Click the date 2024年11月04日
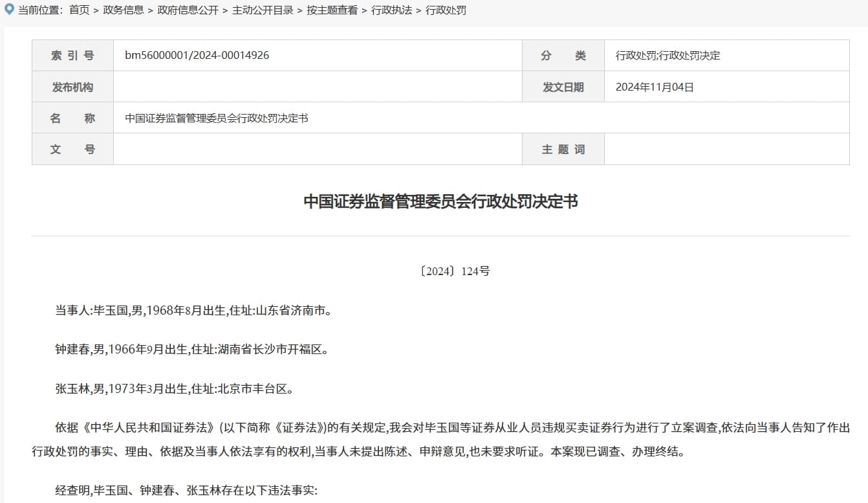The image size is (868, 503). click(x=655, y=87)
